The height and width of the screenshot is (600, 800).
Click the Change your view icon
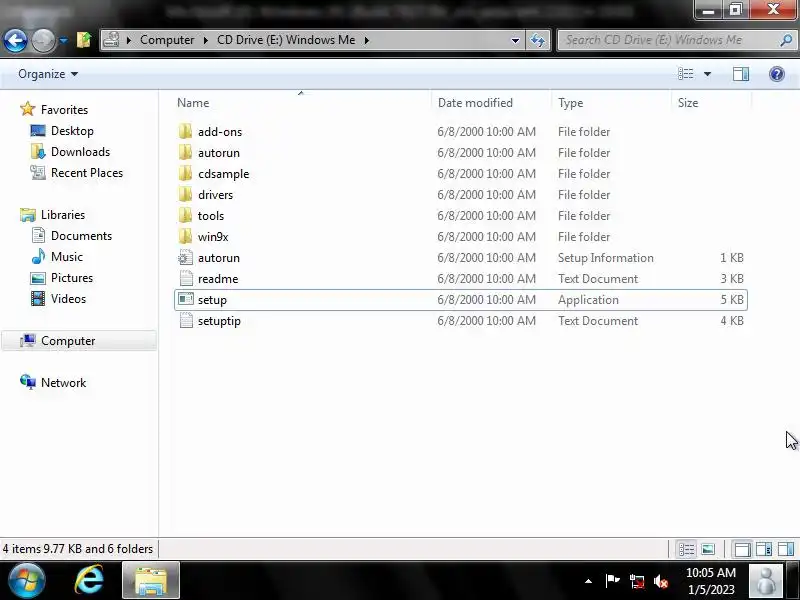[686, 74]
